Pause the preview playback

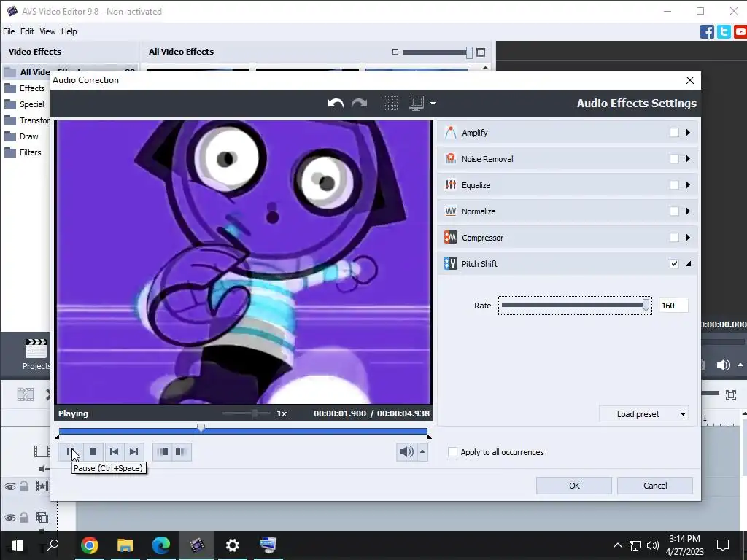[x=71, y=451]
